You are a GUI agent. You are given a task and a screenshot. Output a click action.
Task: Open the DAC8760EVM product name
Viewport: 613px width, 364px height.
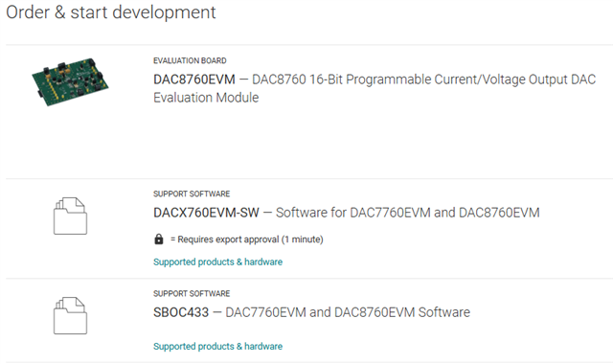(x=194, y=80)
